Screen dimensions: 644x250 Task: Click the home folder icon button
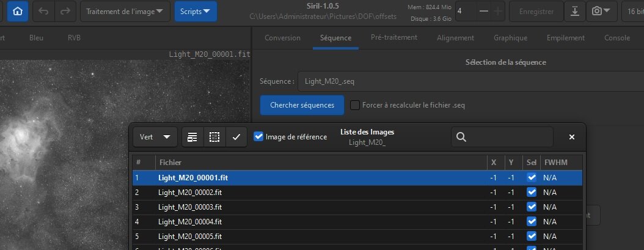click(18, 12)
